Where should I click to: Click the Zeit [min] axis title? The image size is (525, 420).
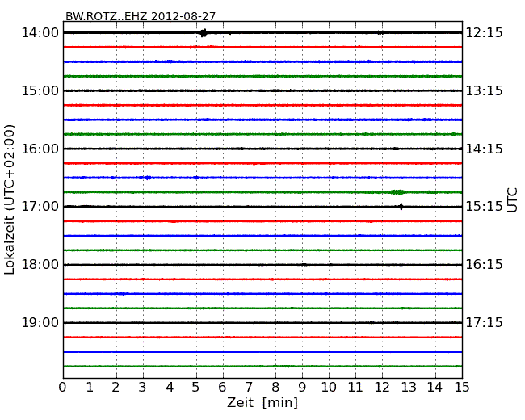click(x=262, y=402)
